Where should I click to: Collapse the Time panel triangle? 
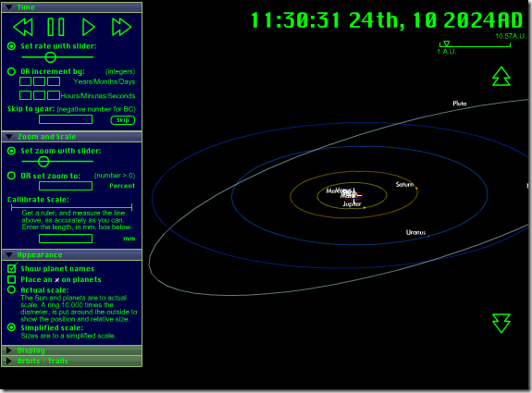click(x=9, y=7)
